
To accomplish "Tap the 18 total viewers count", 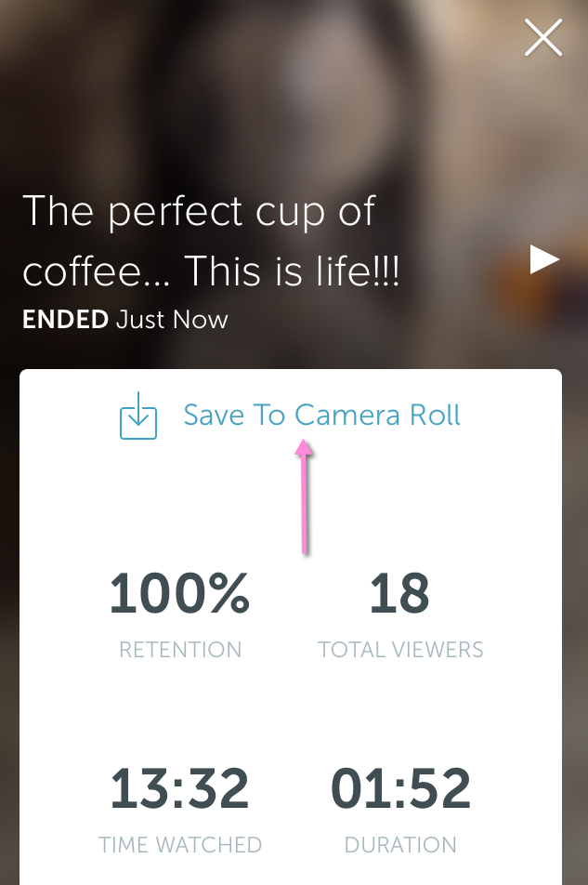I will point(399,595).
